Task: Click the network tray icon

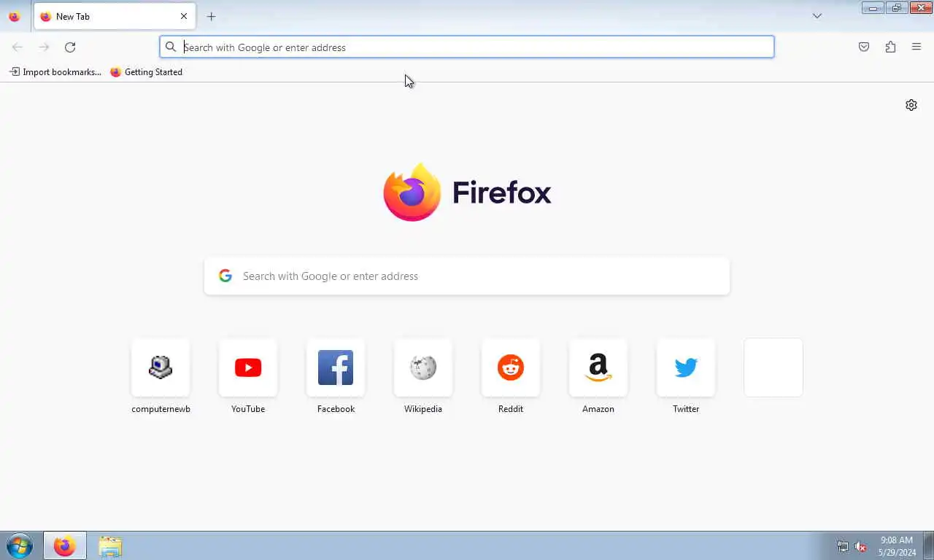Action: point(843,547)
